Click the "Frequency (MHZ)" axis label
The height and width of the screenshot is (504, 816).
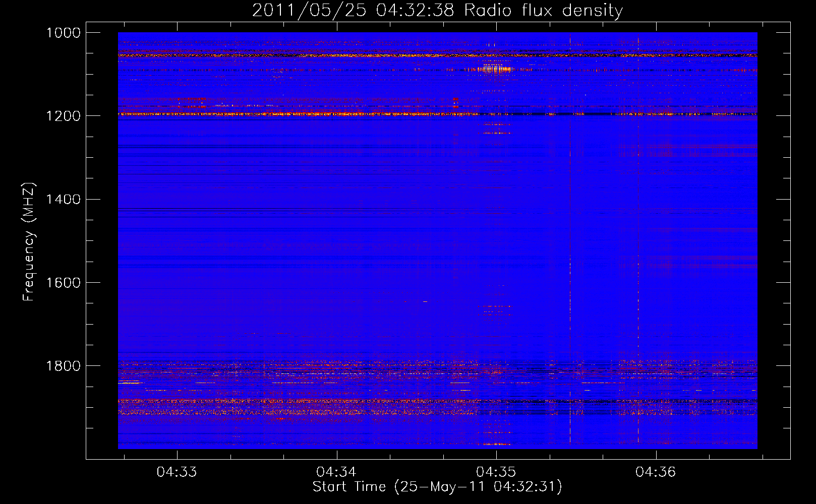pos(29,242)
